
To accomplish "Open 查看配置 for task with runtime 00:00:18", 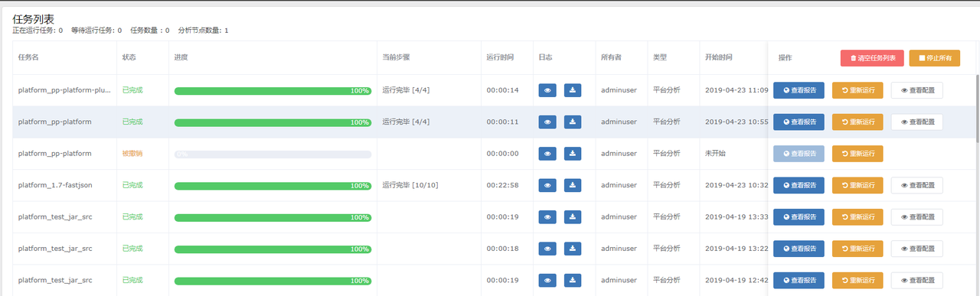I will click(917, 249).
